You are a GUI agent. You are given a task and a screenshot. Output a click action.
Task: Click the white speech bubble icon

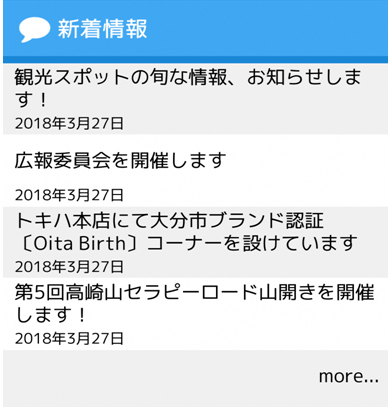point(34,29)
